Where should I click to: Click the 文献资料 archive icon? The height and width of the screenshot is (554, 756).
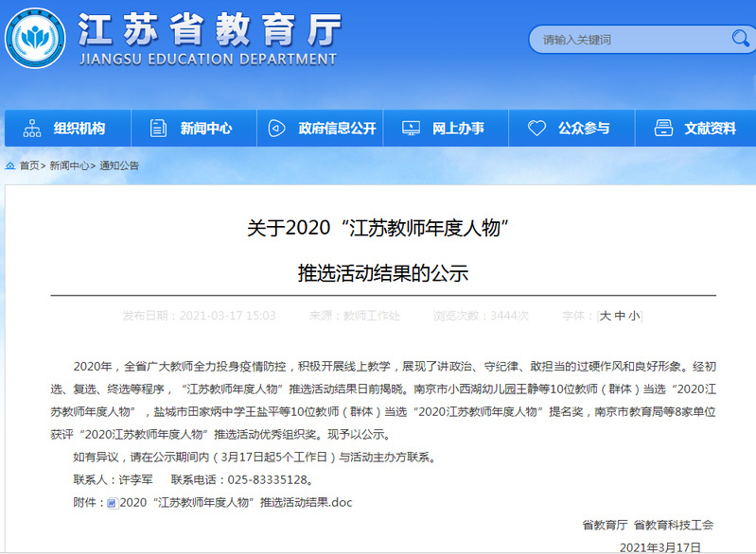(x=663, y=129)
